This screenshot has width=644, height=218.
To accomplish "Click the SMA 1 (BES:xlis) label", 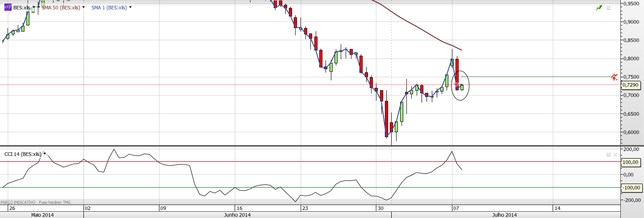I will click(x=109, y=8).
